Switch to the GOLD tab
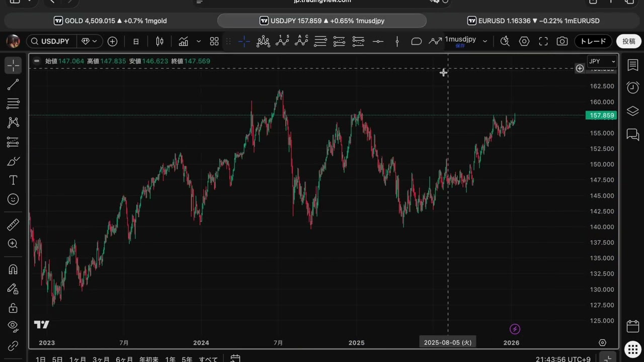 pyautogui.click(x=110, y=21)
